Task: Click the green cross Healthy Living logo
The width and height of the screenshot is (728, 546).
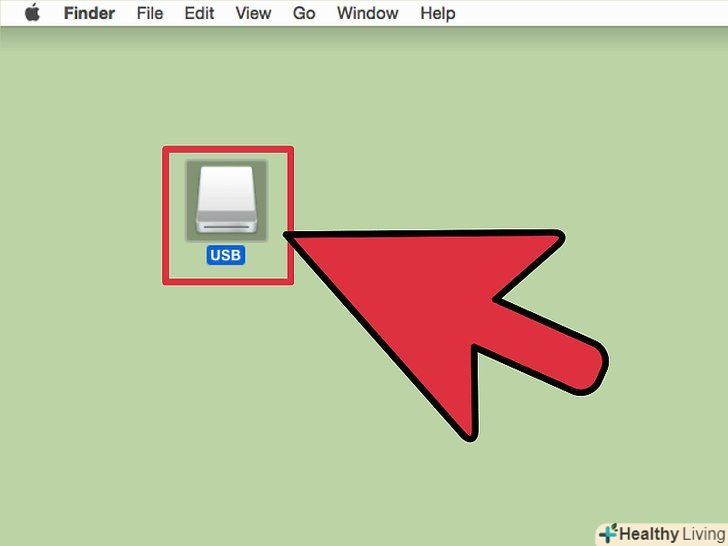Action: click(608, 533)
